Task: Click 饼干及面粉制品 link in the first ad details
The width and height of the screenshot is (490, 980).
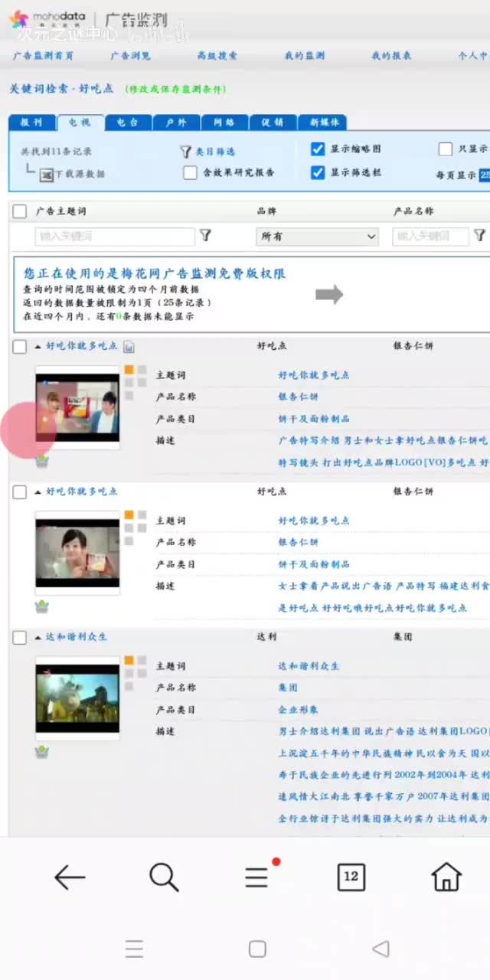Action: [x=314, y=419]
